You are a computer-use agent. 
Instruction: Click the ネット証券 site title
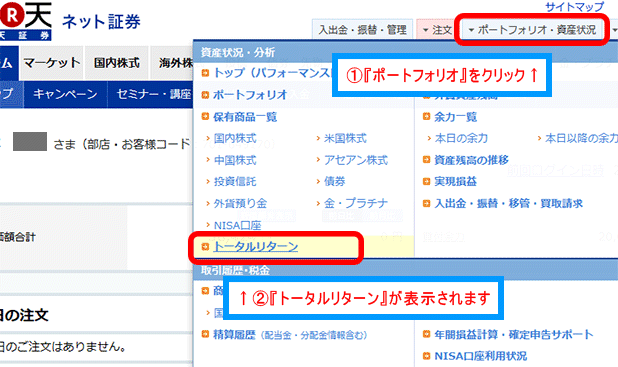pos(101,22)
